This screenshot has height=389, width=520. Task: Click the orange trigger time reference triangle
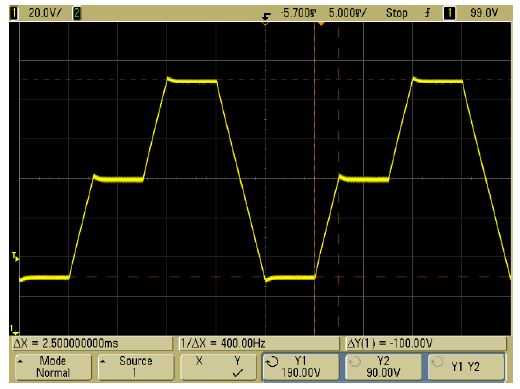click(x=321, y=24)
